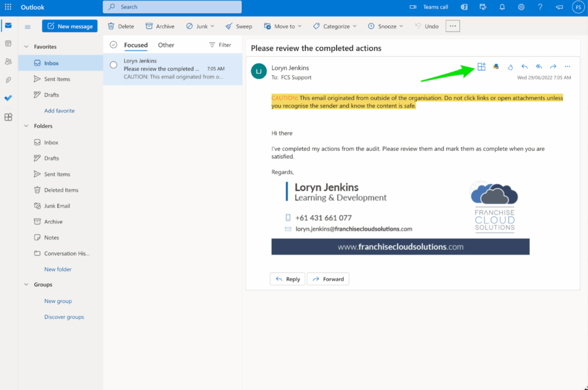Collapse the Groups section
588x390 pixels.
click(x=26, y=284)
